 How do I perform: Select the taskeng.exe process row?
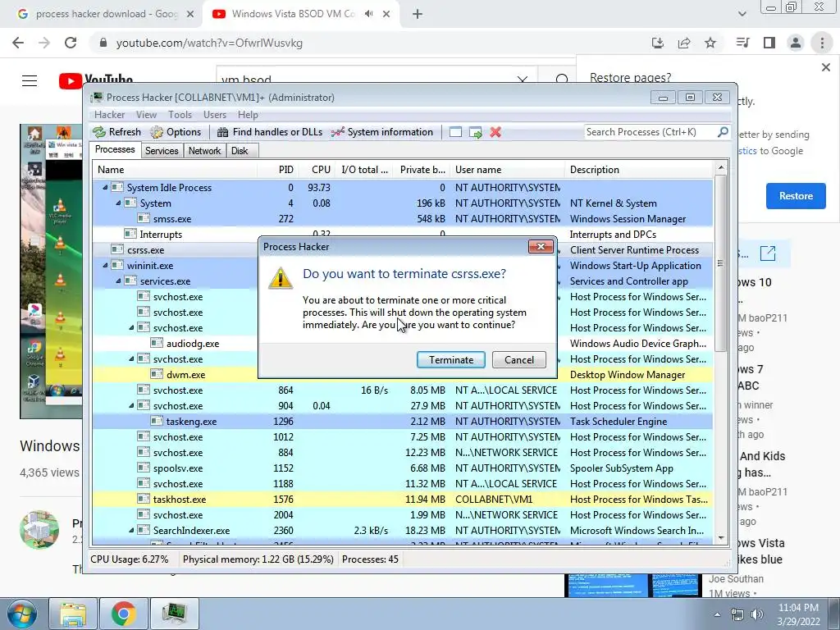pos(402,422)
